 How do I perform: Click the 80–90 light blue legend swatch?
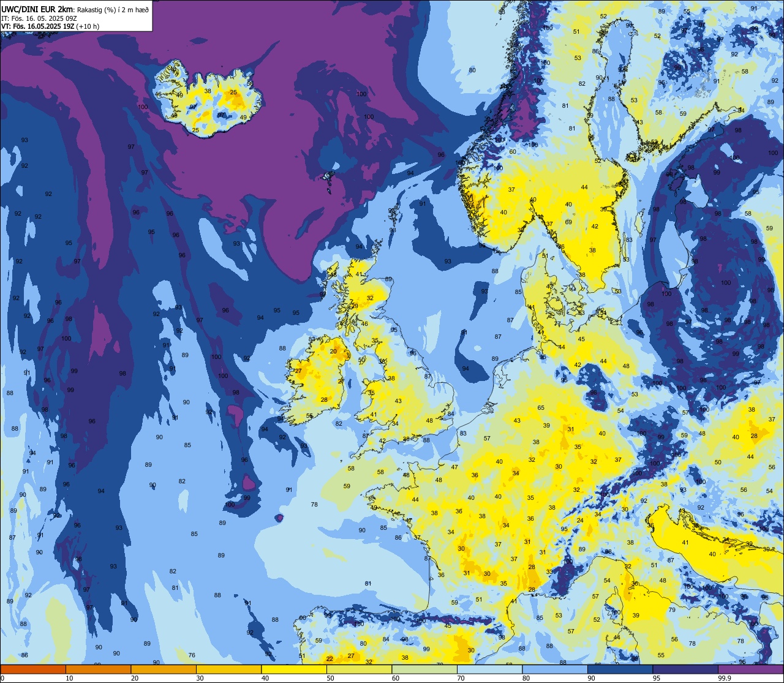[x=555, y=669]
